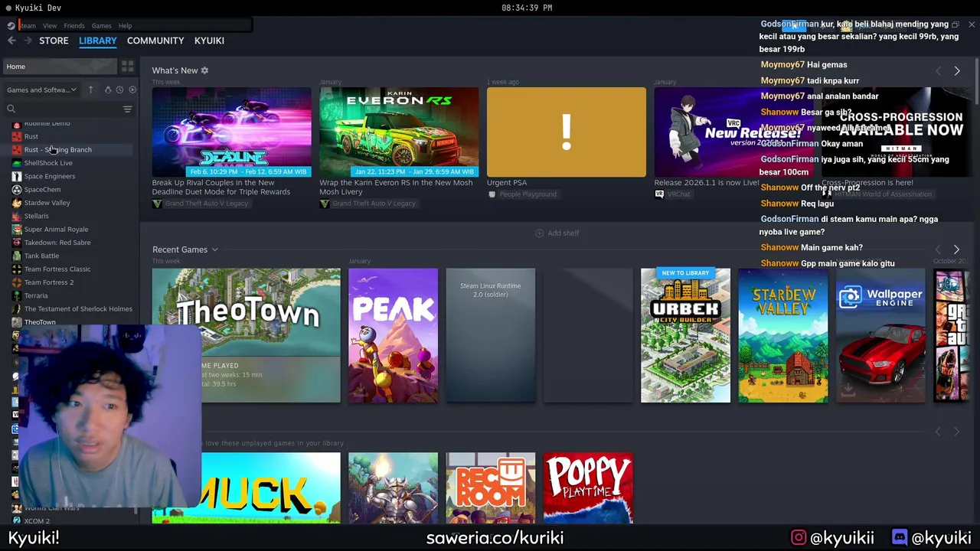Advance What's New shelf with next arrow
This screenshot has width=980, height=551.
coord(956,71)
